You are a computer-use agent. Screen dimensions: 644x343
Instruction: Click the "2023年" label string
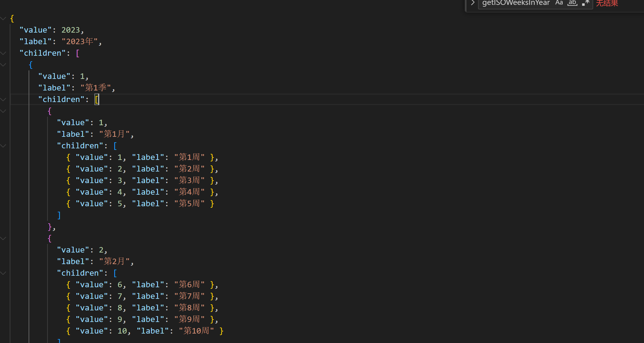80,41
